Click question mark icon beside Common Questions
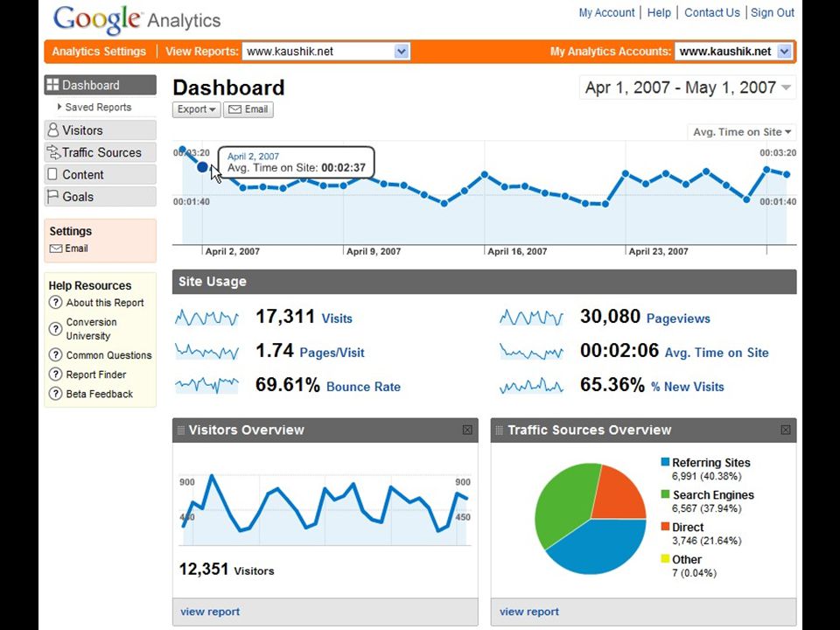Image resolution: width=840 pixels, height=630 pixels. click(x=55, y=354)
